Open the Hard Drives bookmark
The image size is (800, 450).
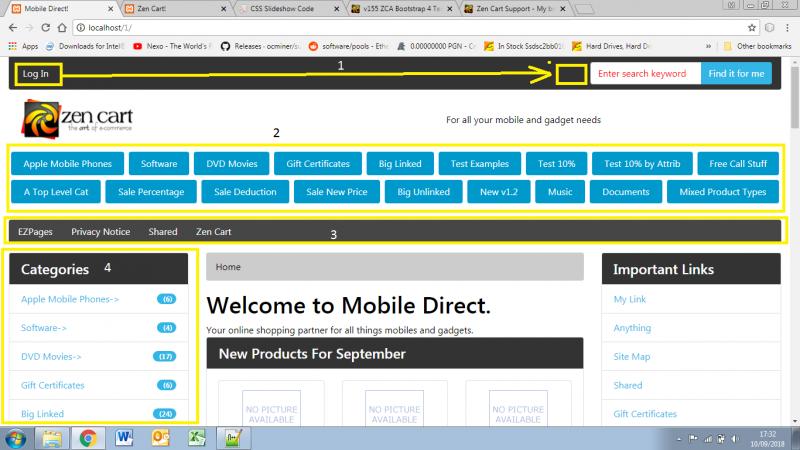point(612,46)
